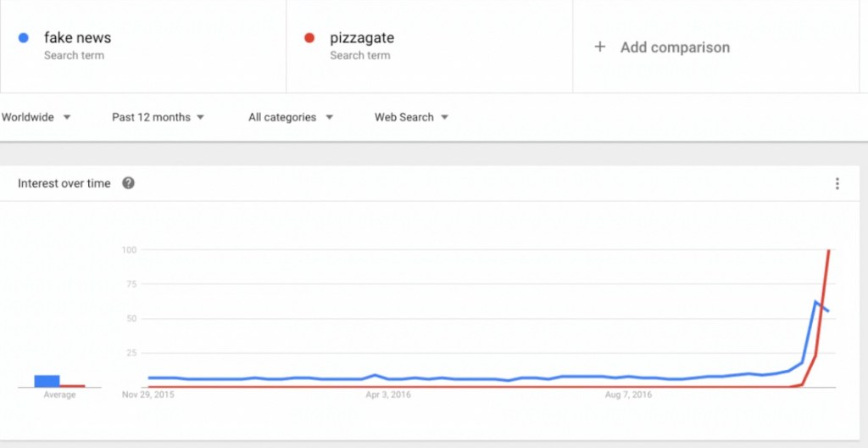Edit the fake news search term

(x=77, y=38)
